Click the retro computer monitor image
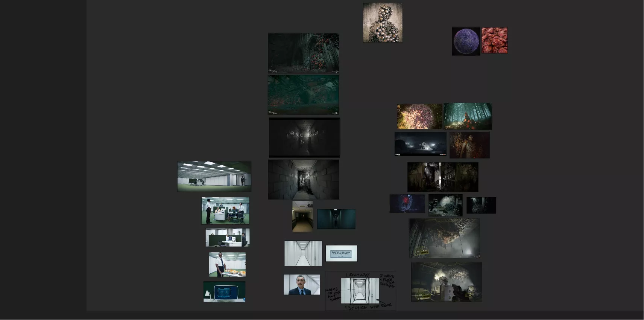 [x=224, y=292]
